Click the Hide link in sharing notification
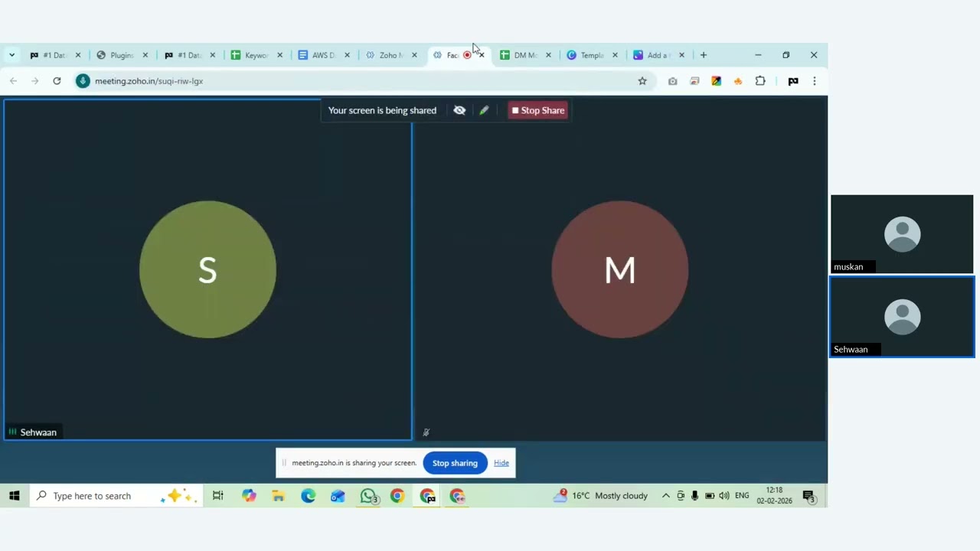The height and width of the screenshot is (551, 980). coord(501,463)
